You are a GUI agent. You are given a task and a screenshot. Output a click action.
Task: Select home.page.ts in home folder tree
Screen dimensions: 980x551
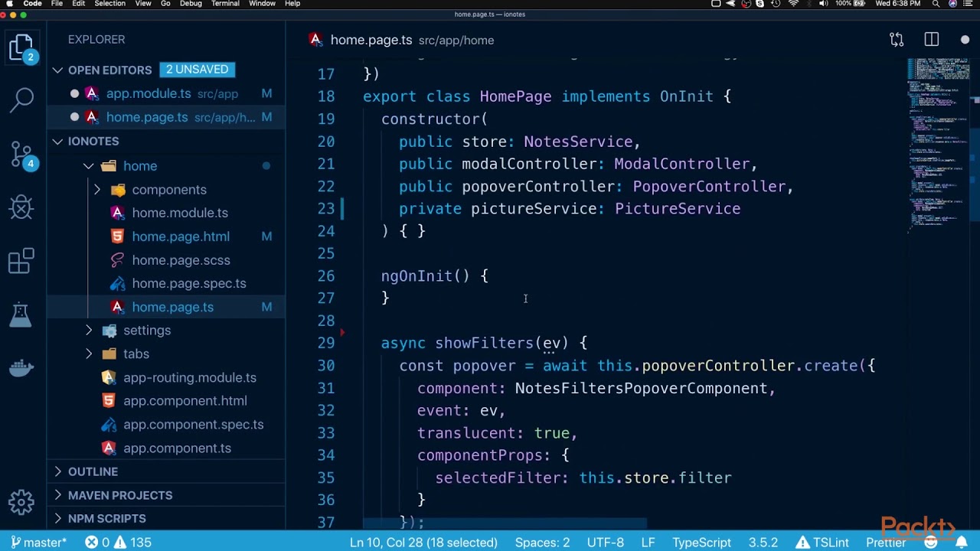coord(172,307)
